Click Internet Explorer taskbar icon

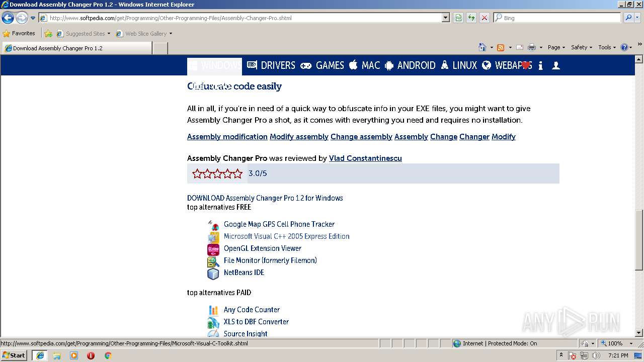(40, 355)
